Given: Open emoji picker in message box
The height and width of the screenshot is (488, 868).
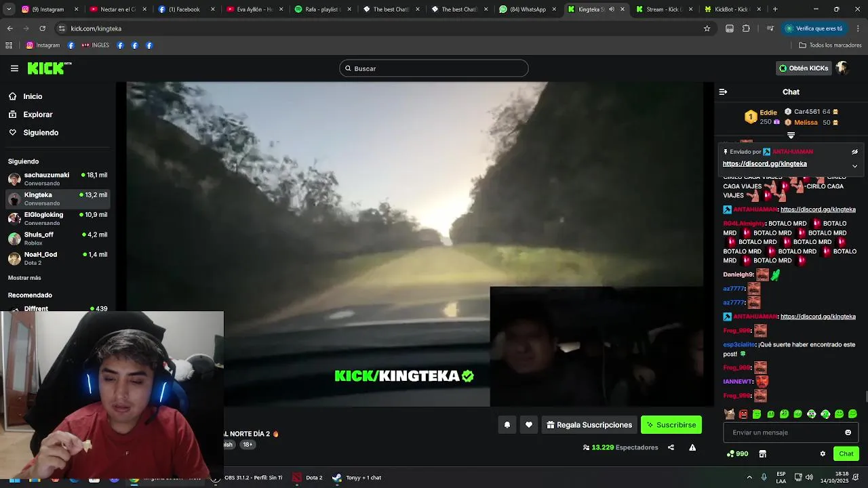Looking at the screenshot, I should [848, 432].
